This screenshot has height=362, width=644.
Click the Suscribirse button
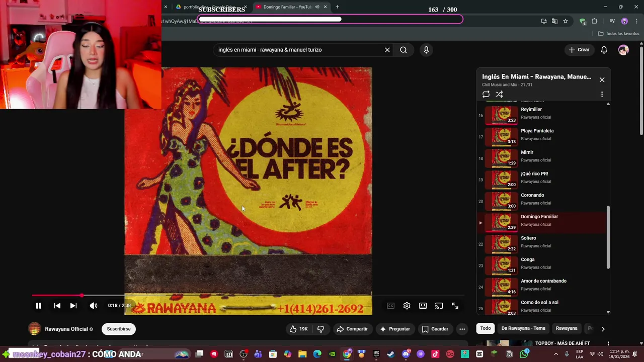[x=119, y=329]
